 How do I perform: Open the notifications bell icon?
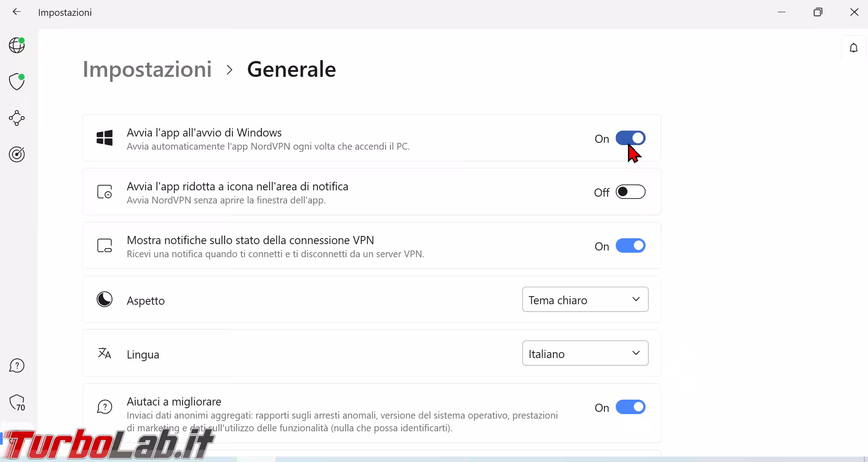[854, 48]
